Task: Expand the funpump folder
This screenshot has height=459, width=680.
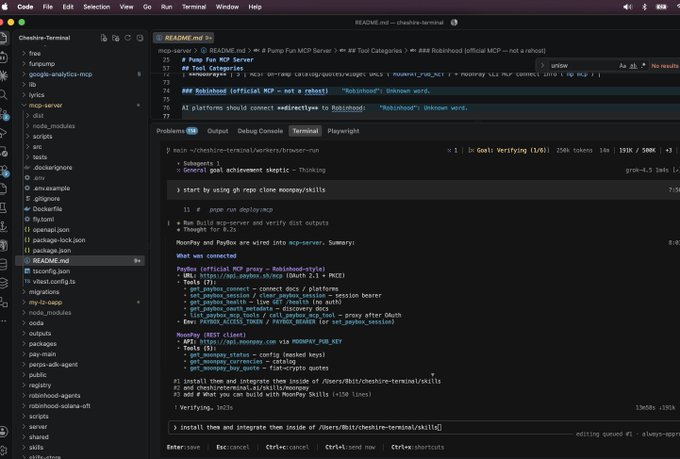Action: coord(42,64)
